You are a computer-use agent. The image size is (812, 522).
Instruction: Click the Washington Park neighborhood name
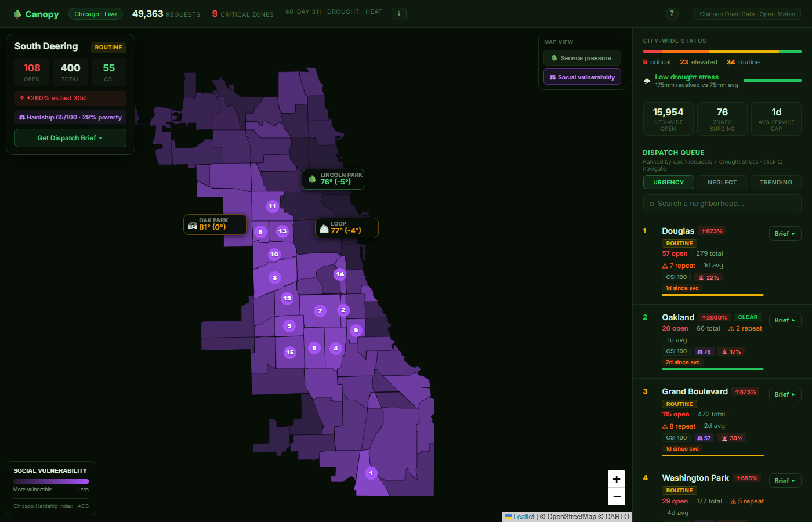tap(695, 478)
